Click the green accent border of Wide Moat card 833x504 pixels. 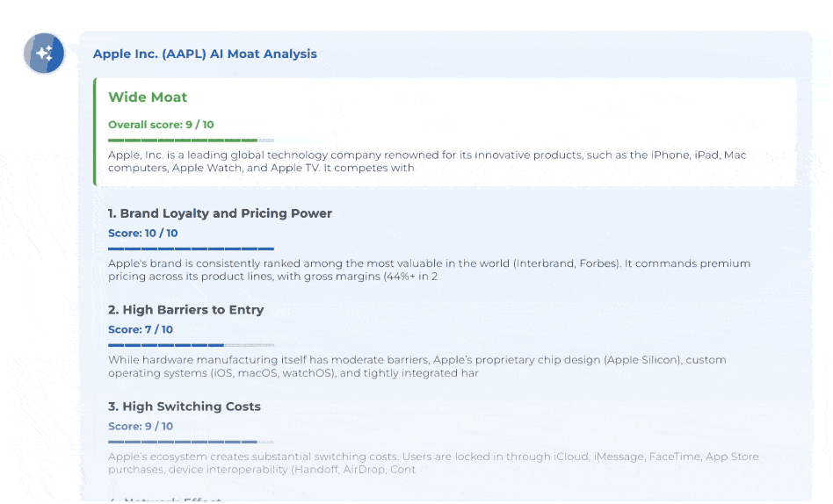point(95,132)
